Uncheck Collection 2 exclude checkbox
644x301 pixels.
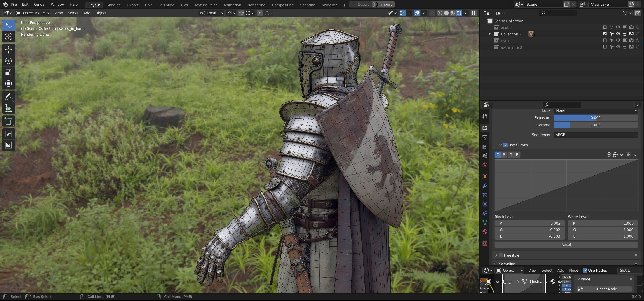(605, 34)
